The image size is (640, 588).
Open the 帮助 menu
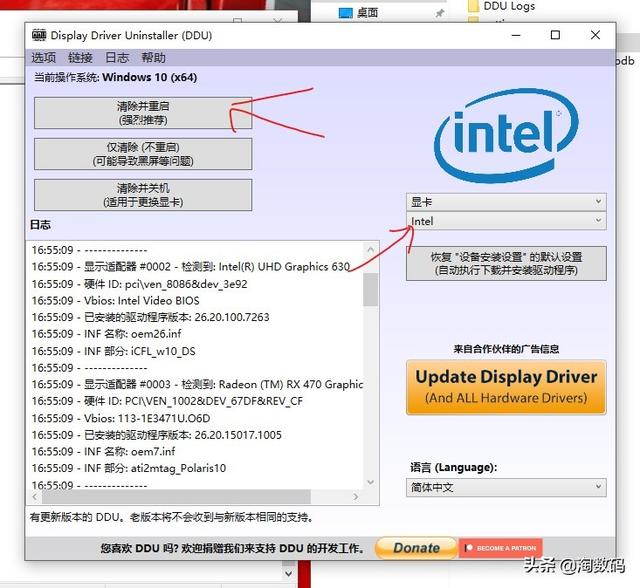click(x=153, y=58)
